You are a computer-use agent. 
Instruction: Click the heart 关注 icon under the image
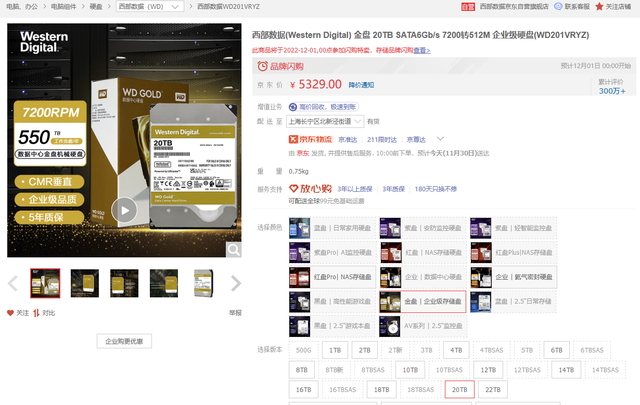coord(11,313)
